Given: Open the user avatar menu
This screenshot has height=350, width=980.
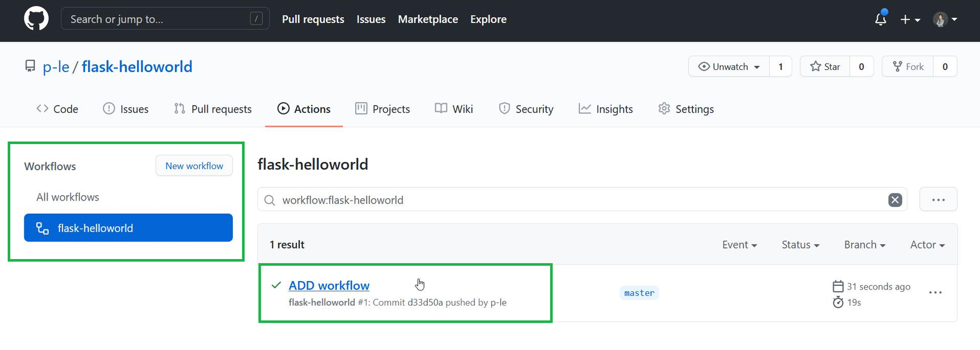Looking at the screenshot, I should point(944,20).
